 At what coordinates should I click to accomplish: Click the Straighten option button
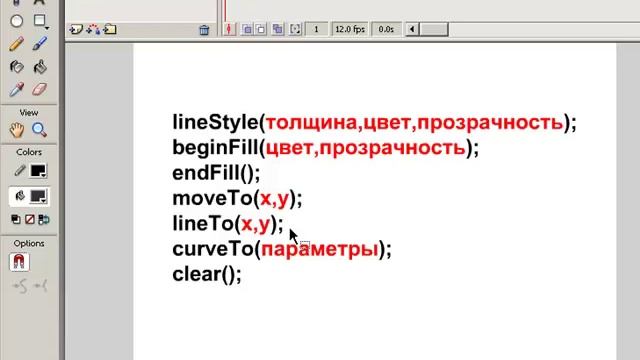40,286
